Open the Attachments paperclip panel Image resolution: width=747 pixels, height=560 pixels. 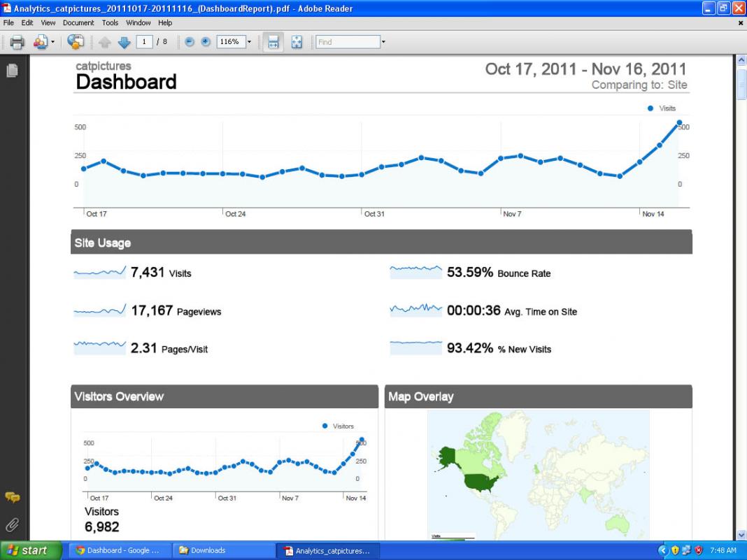click(13, 525)
